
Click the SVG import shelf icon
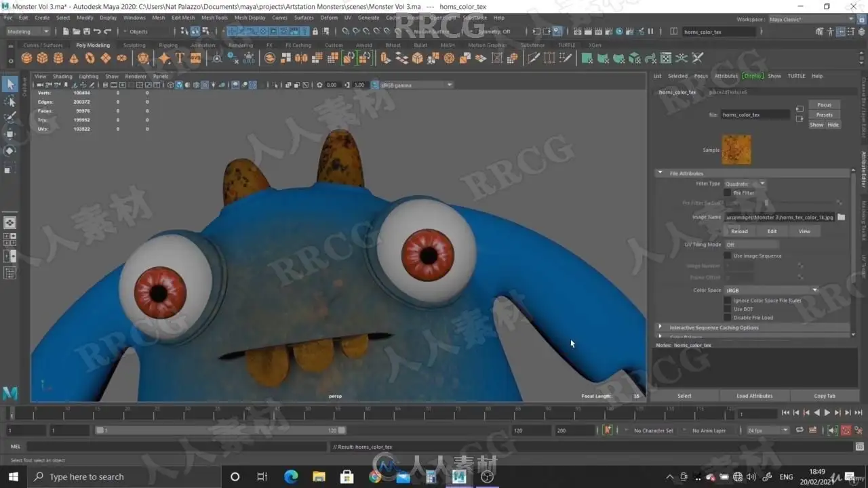point(195,58)
